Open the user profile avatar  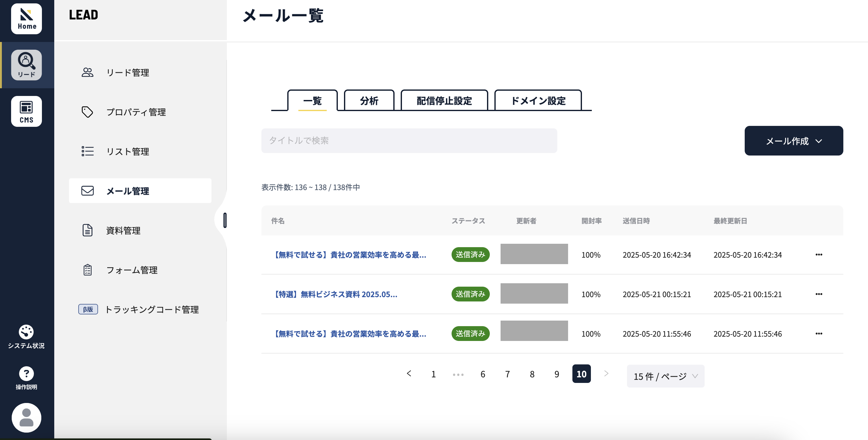(x=27, y=418)
